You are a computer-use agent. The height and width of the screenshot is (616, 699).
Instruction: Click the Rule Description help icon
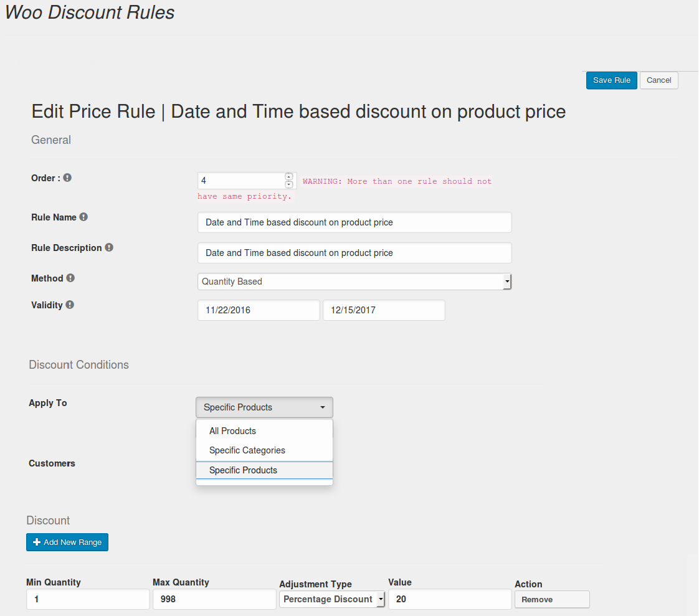[x=109, y=247]
